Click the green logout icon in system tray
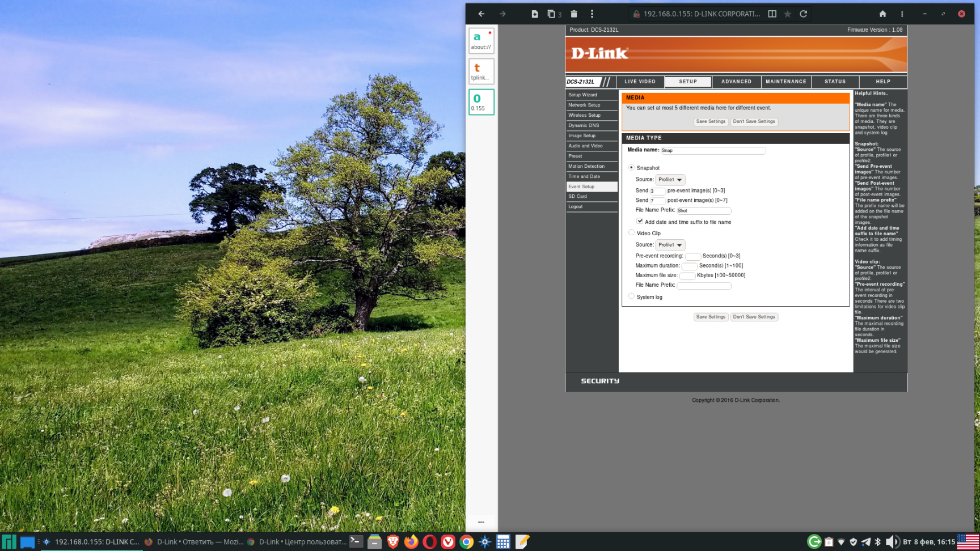Viewport: 980px width, 551px height. tap(814, 542)
